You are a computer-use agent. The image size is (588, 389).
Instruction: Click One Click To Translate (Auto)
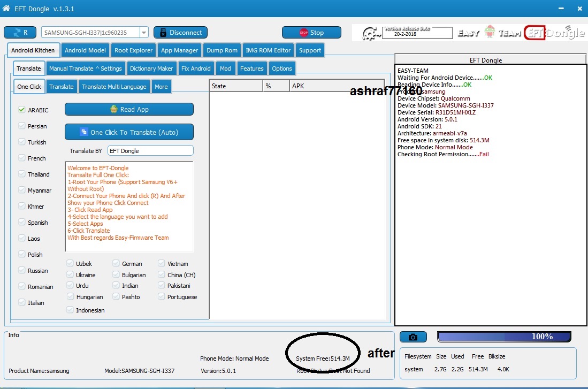tap(129, 132)
